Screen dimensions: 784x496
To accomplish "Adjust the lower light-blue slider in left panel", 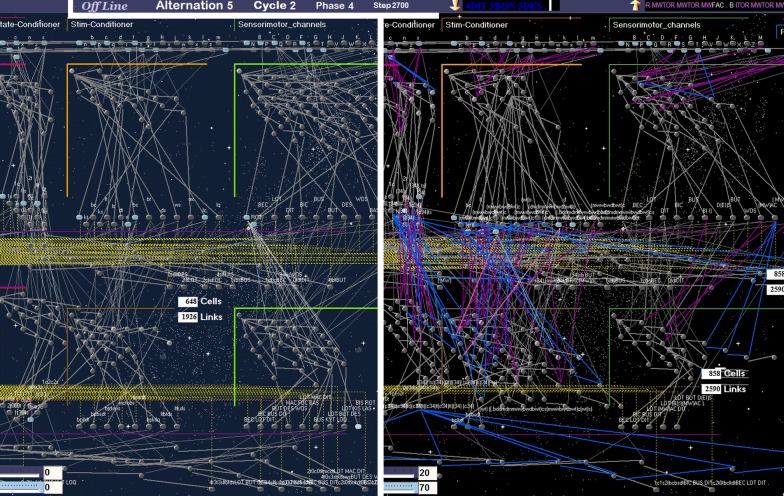I will pos(20,487).
